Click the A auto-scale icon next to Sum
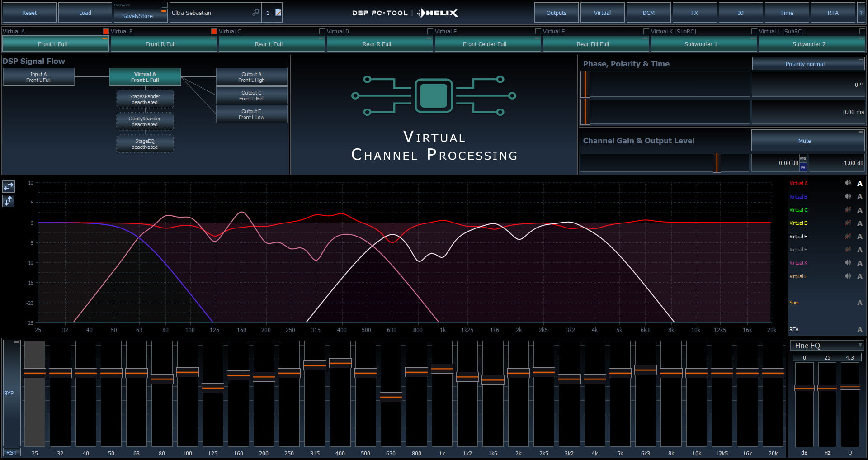Viewport: 868px width, 460px height. coord(860,303)
